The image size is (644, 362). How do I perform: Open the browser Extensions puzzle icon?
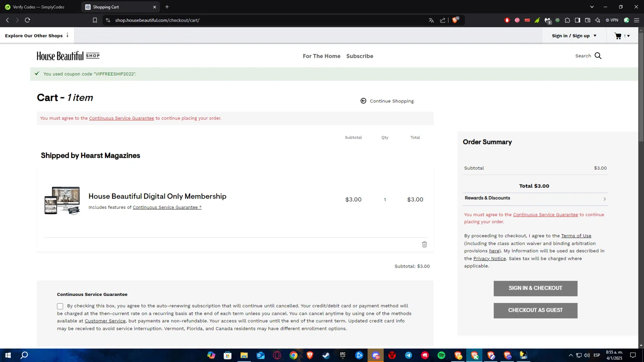pyautogui.click(x=568, y=20)
